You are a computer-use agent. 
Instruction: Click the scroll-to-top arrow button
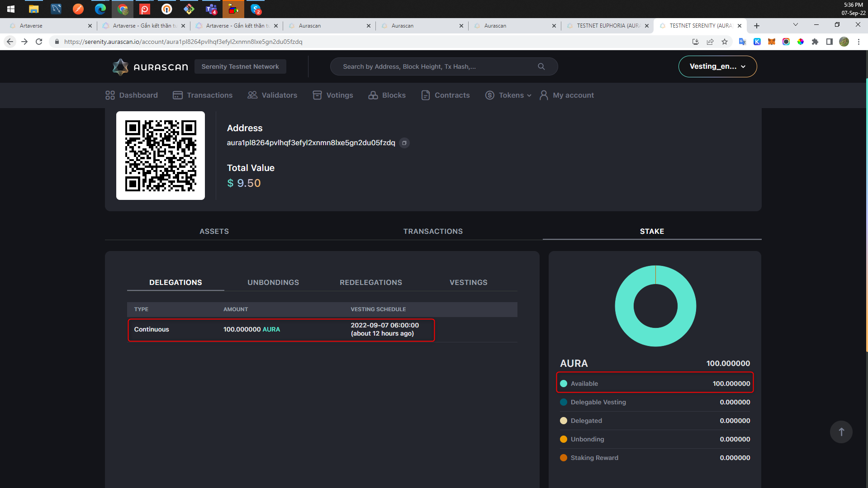coord(840,431)
